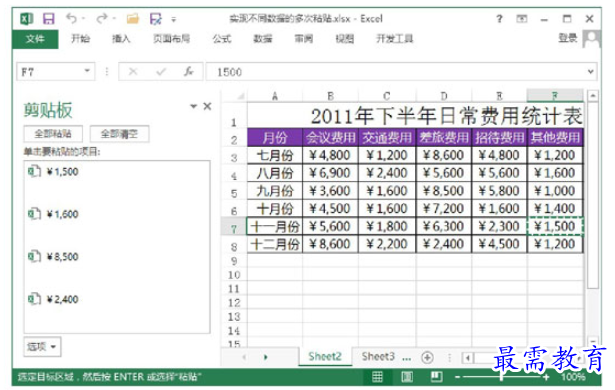The image size is (615, 390).
Task: Switch to Page Layout view in status bar
Action: tap(407, 377)
